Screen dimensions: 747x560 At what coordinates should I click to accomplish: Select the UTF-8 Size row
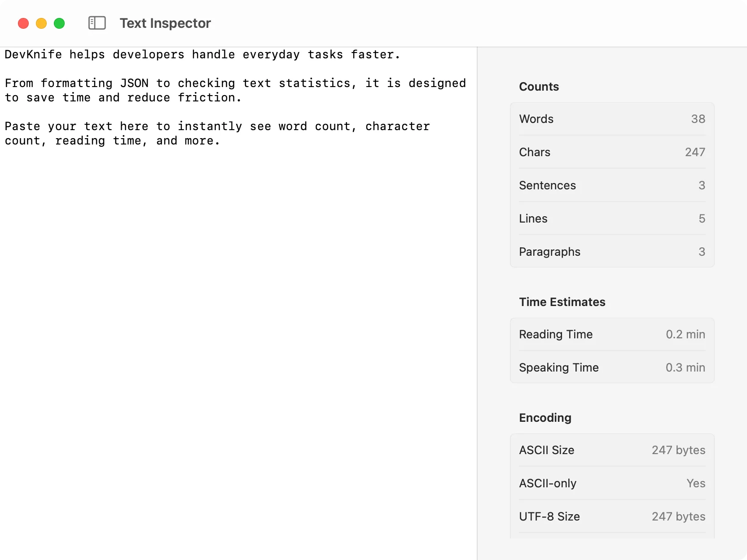[x=612, y=516]
